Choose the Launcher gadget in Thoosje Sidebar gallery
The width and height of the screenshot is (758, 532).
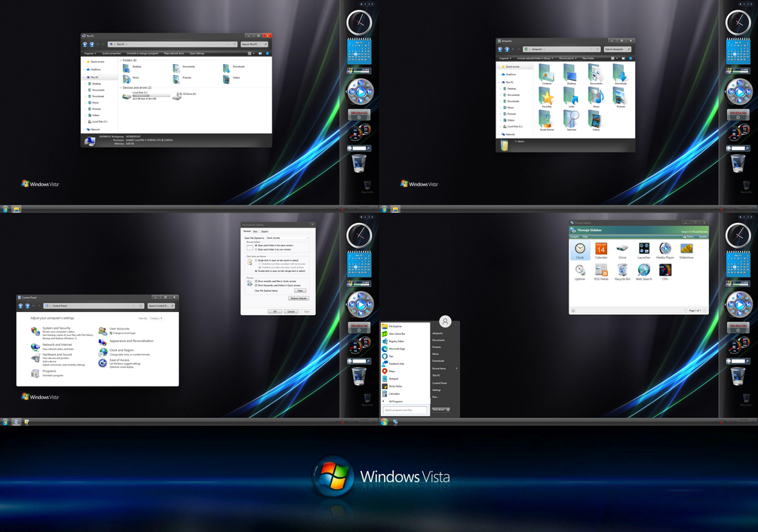pyautogui.click(x=643, y=250)
